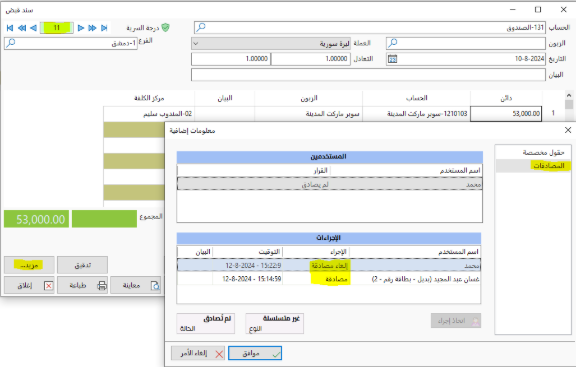Select the إلغاء مصادقة action row

tap(329, 265)
